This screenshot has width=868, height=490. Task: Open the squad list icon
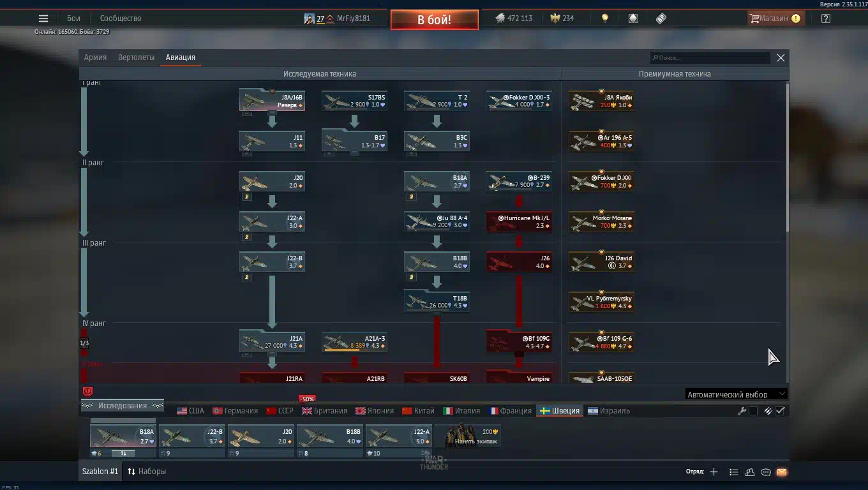tap(734, 472)
